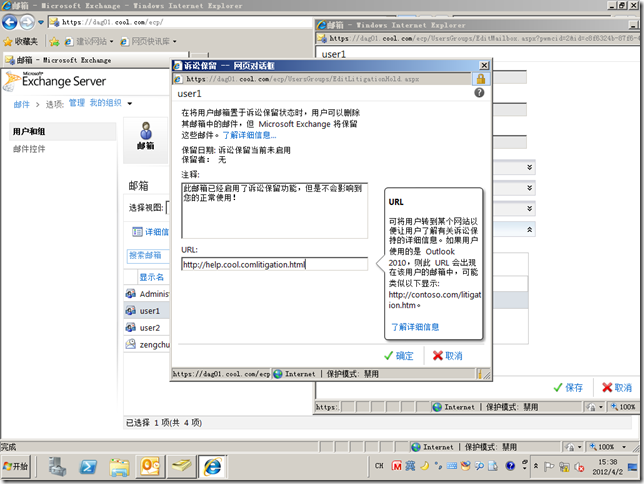Click in the URL input field
The width and height of the screenshot is (644, 484).
coord(274,265)
